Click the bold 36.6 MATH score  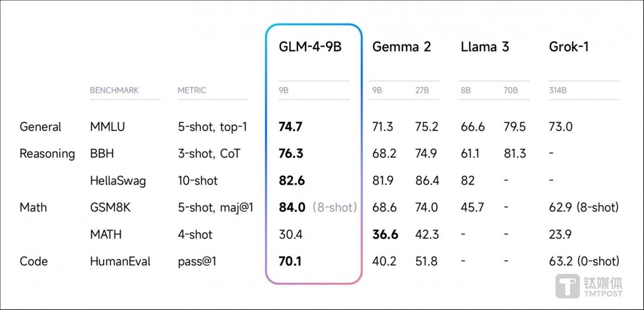pos(385,235)
